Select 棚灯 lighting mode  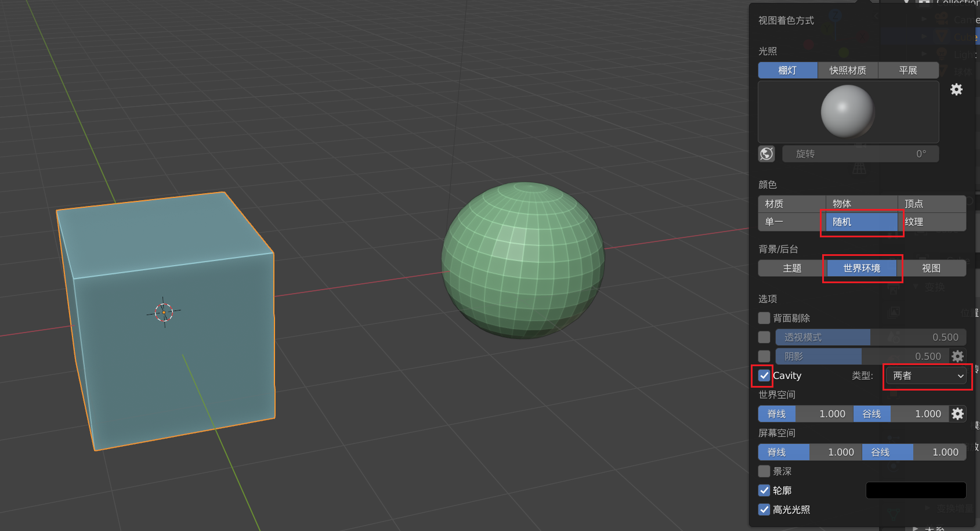tap(787, 70)
